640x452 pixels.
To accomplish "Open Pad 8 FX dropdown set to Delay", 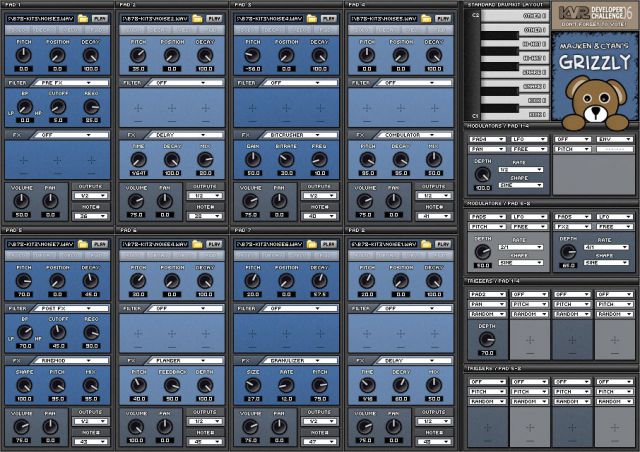I will point(413,361).
